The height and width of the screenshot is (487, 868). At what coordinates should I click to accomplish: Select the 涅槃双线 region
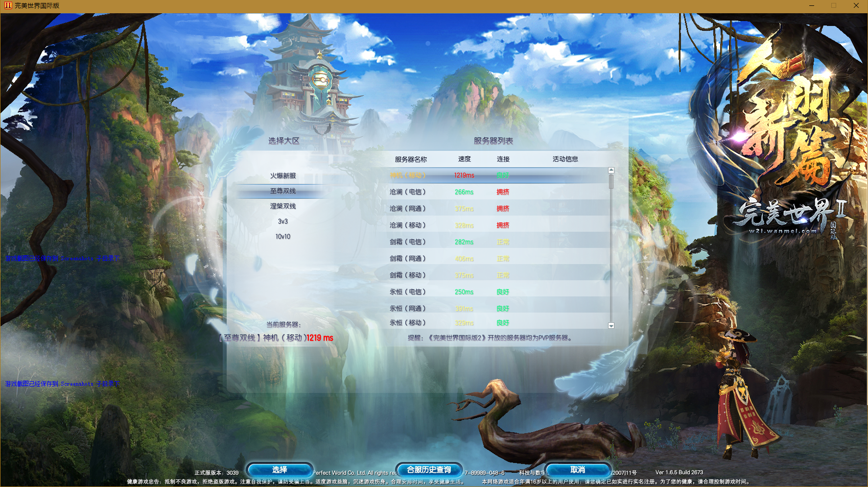point(283,206)
